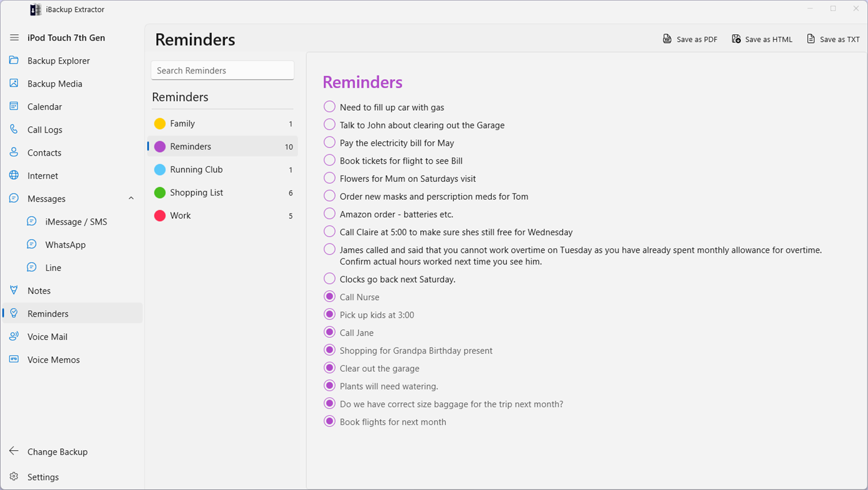Click the Save as PDF button
Screen dimensions: 868x490
click(690, 39)
